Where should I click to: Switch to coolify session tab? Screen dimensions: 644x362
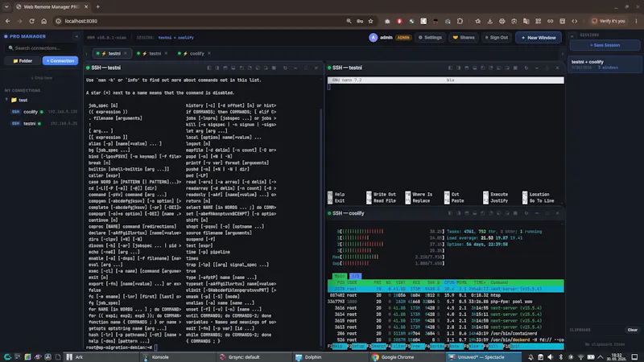(x=193, y=53)
